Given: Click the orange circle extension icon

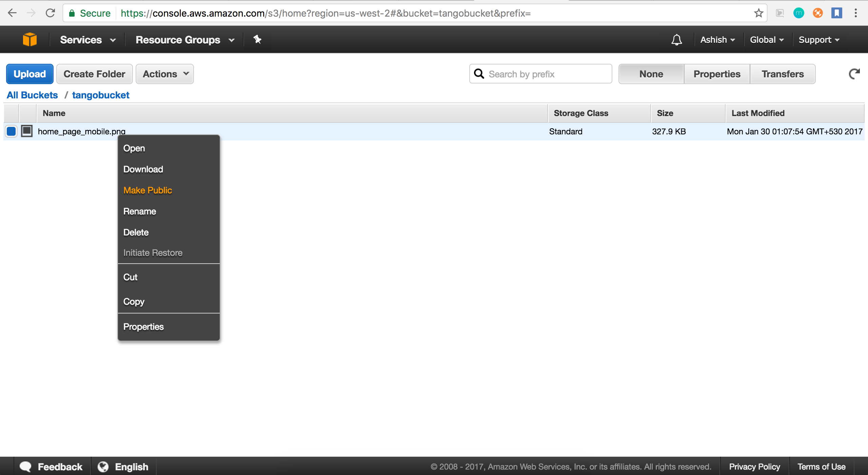Looking at the screenshot, I should pyautogui.click(x=817, y=13).
